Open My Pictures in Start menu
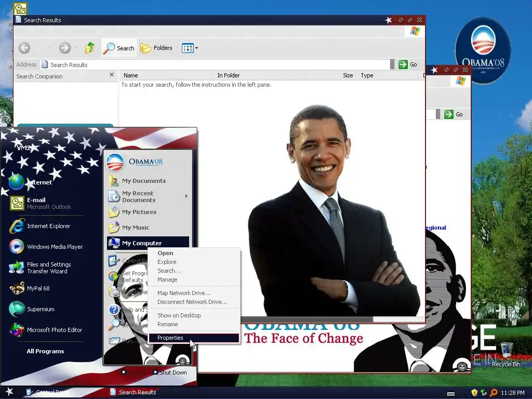The width and height of the screenshot is (532, 399). [139, 212]
